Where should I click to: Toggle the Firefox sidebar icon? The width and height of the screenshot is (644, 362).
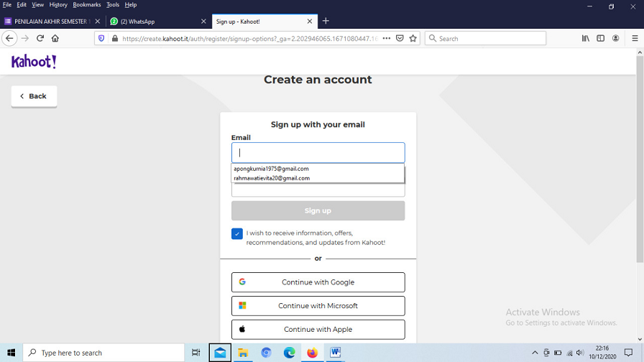[x=601, y=38]
